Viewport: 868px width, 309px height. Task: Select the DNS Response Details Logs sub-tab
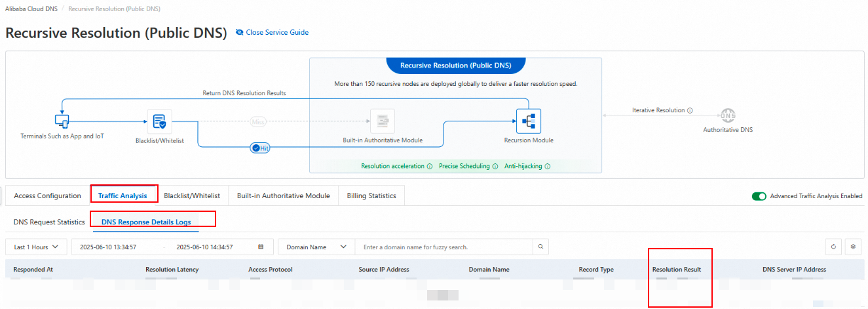click(146, 222)
